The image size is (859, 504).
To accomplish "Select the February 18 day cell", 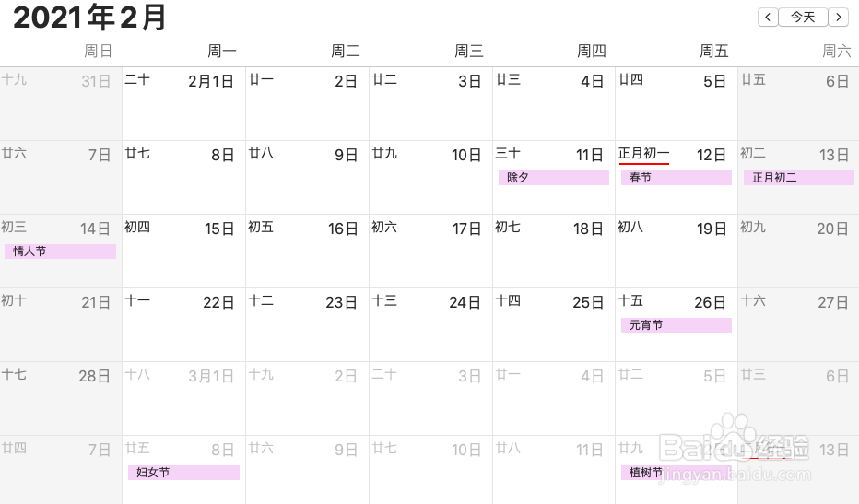I will 553,252.
